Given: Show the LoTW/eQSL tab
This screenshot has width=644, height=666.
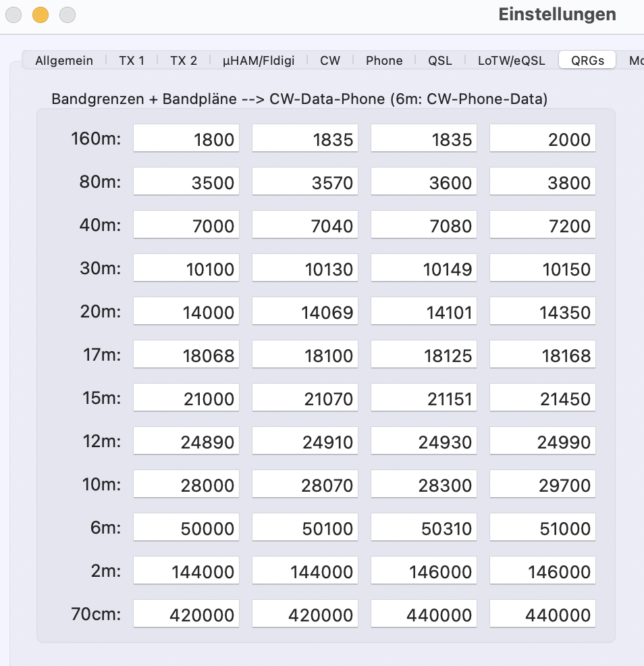Looking at the screenshot, I should [512, 61].
